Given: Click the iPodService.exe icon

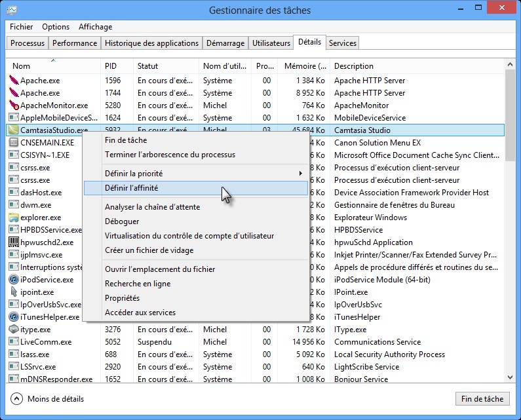Looking at the screenshot, I should coord(14,280).
